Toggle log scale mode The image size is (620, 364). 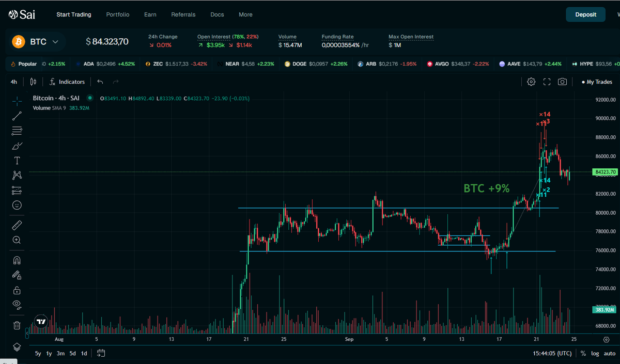point(595,354)
